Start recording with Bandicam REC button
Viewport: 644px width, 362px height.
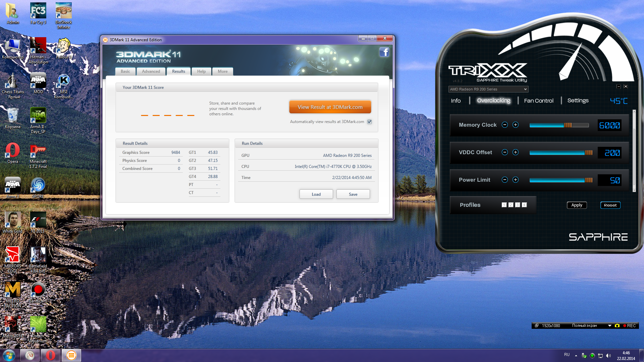point(630,325)
